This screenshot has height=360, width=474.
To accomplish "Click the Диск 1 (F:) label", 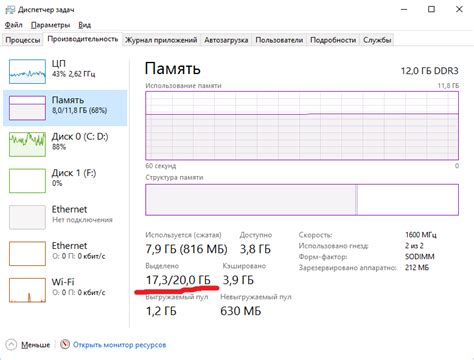I will tap(74, 173).
